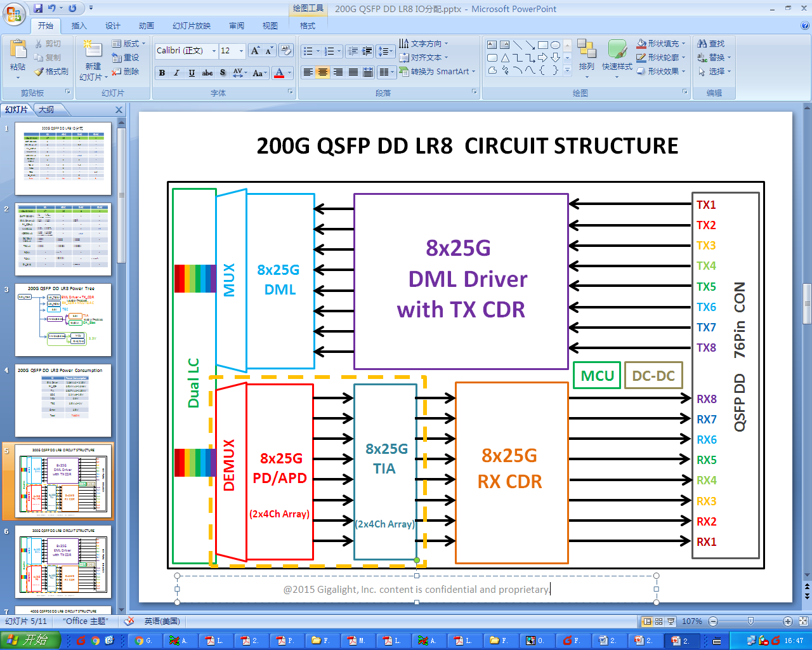Click the zoom in plus button
This screenshot has width=812, height=650.
pos(788,621)
